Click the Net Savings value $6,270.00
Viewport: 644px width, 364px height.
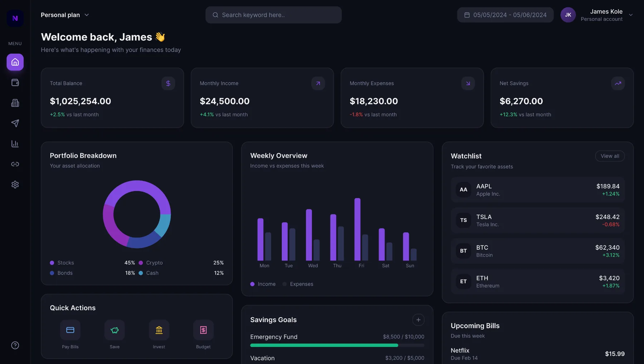point(521,101)
